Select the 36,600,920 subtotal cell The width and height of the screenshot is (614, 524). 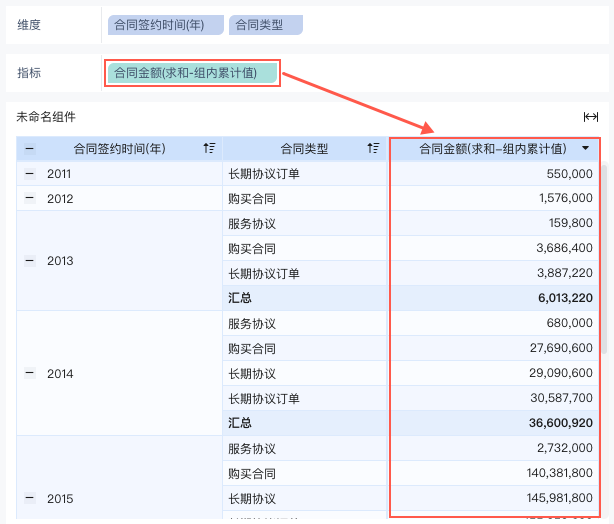click(x=495, y=423)
